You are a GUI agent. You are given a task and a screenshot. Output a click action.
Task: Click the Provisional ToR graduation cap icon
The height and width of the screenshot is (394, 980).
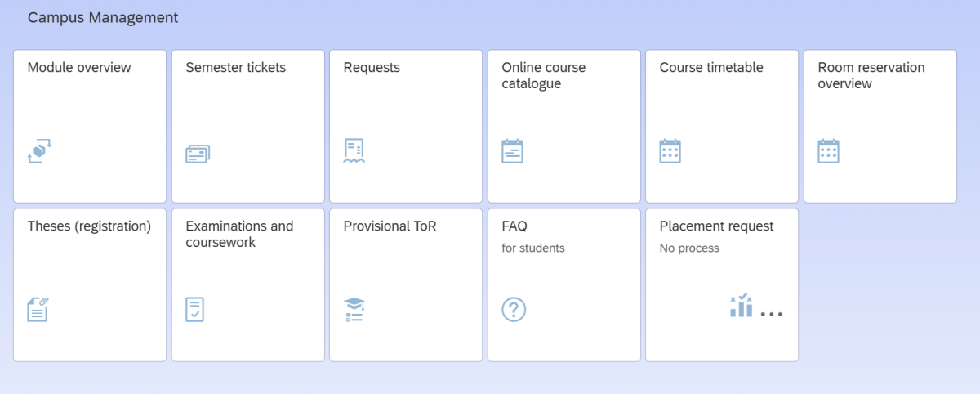(354, 310)
